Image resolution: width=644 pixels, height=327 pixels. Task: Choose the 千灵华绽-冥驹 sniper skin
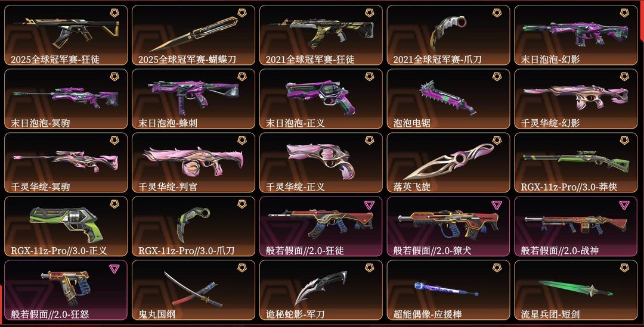66,163
